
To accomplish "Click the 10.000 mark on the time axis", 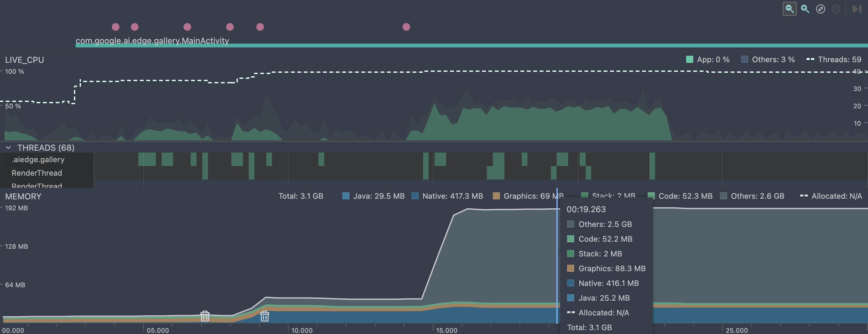I will click(x=302, y=330).
